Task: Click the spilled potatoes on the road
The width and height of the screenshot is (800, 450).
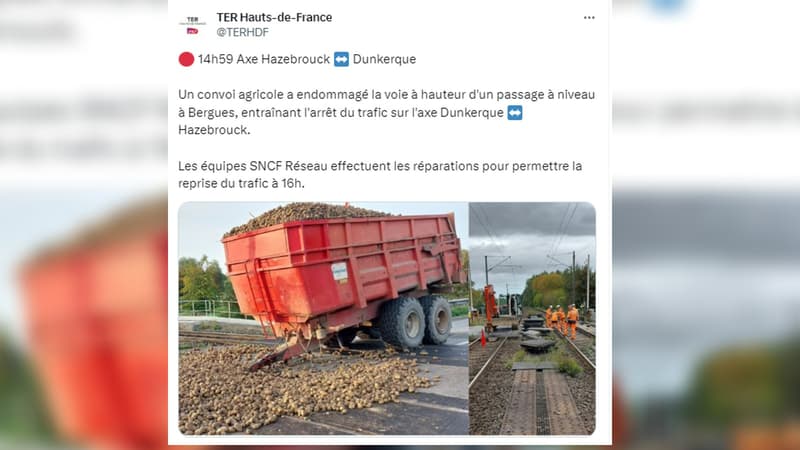Action: point(296,386)
